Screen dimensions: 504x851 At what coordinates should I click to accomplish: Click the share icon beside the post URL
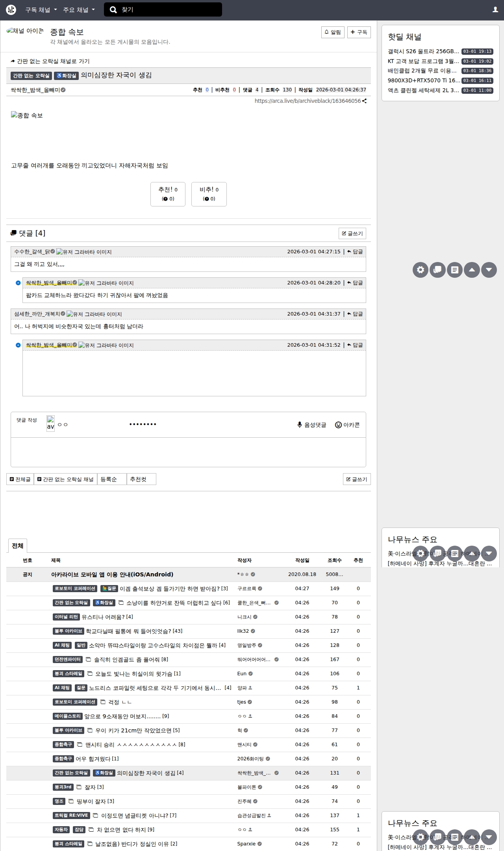[x=365, y=101]
